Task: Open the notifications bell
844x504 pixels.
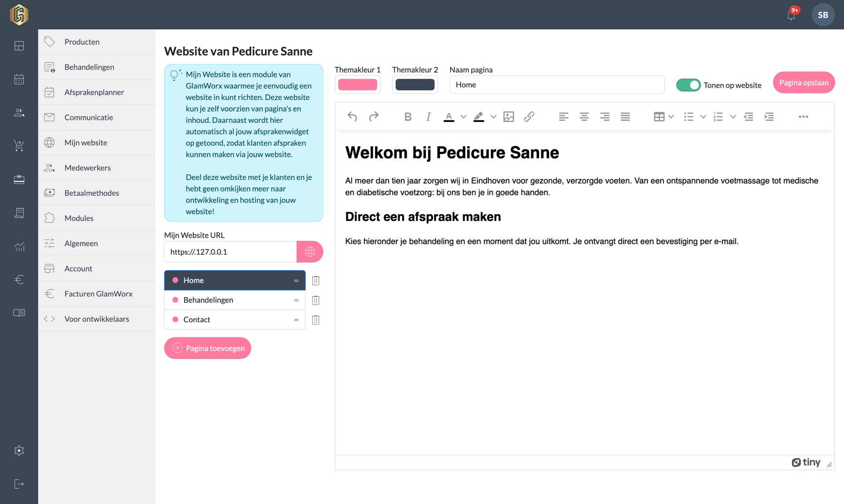Action: 791,15
